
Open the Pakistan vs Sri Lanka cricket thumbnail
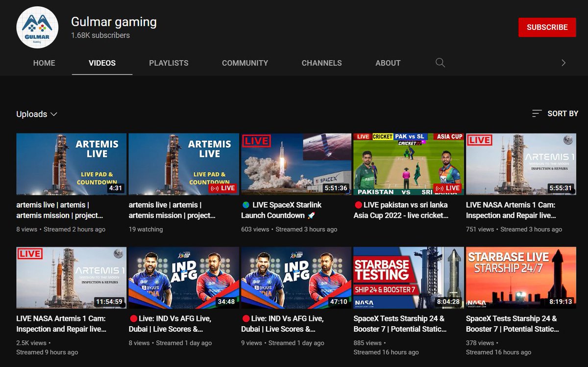coord(409,164)
